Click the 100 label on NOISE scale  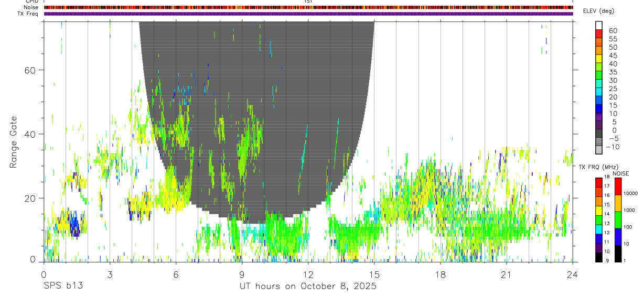[629, 227]
